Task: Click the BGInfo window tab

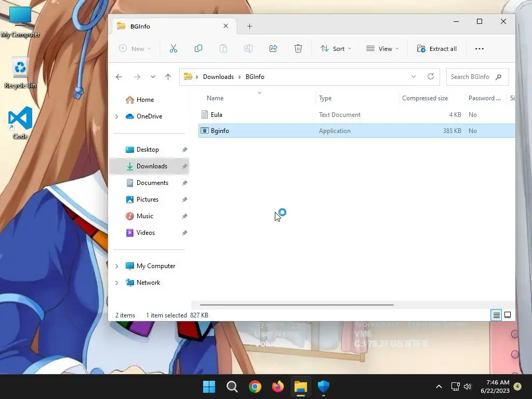Action: [x=175, y=26]
